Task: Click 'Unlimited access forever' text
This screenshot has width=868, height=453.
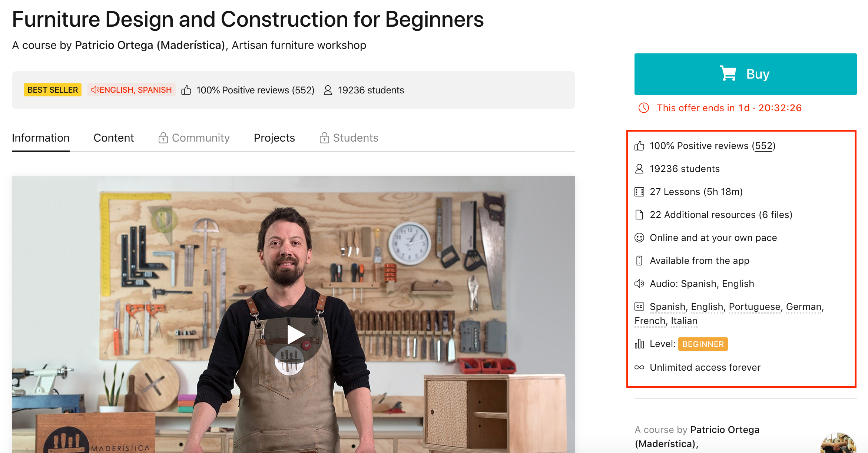Action: coord(705,367)
